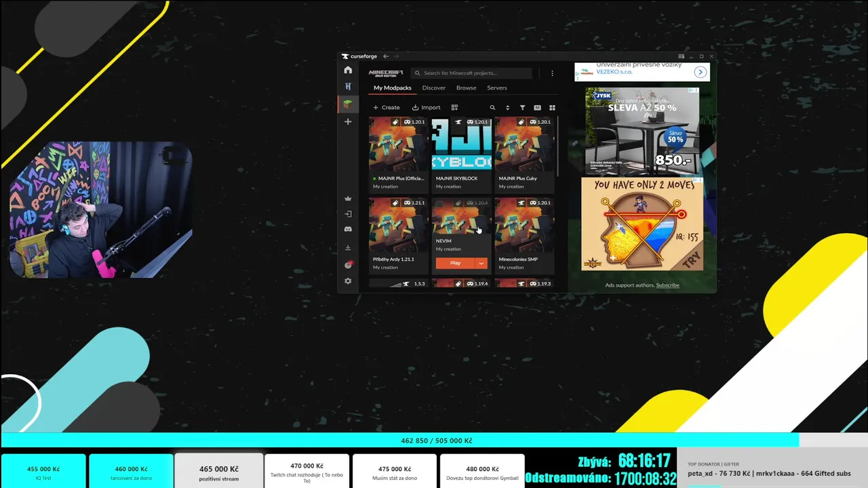
Task: Click the Create modpack button
Action: 387,107
